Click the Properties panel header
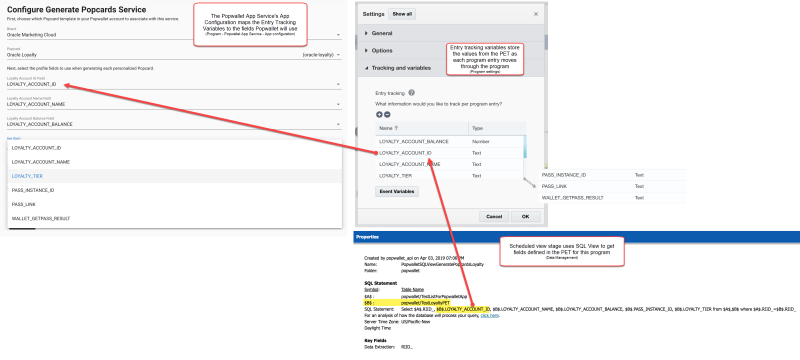The width and height of the screenshot is (800, 360). click(x=577, y=237)
